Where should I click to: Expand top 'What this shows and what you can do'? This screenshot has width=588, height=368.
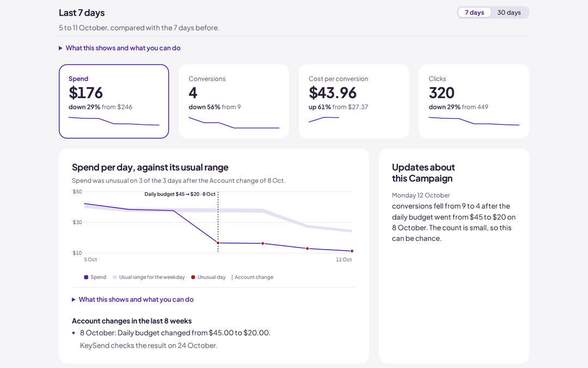click(120, 48)
